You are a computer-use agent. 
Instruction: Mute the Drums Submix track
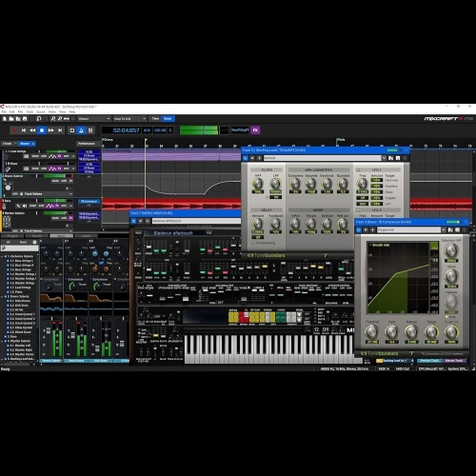55,181
